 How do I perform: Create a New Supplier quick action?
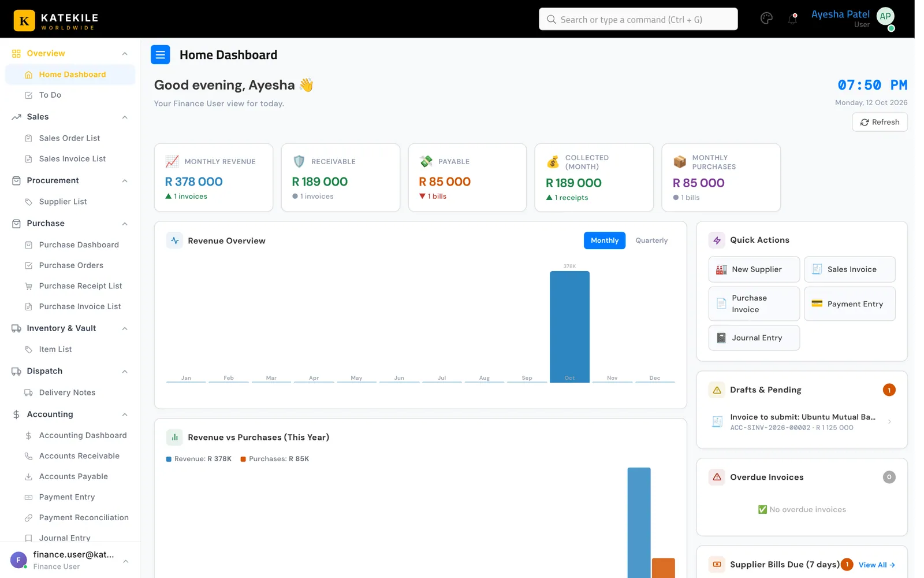pos(754,269)
